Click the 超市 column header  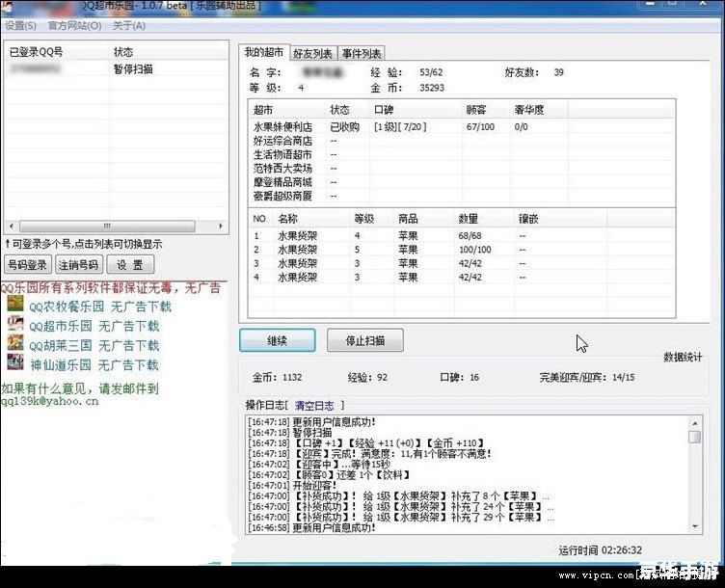tap(287, 110)
